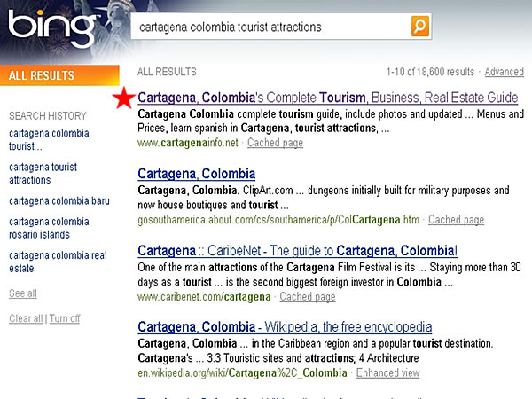Viewport: 532px width, 399px height.
Task: Open the Advanced search link
Action: pyautogui.click(x=504, y=72)
